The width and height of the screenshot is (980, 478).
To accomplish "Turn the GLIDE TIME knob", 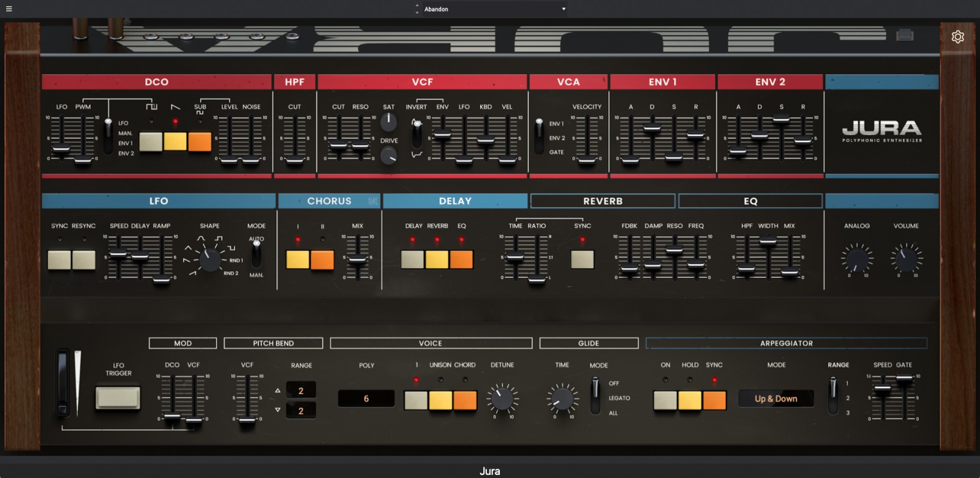I will click(562, 399).
